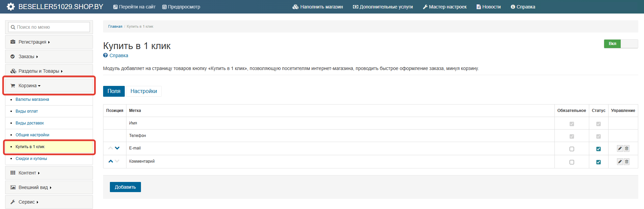The width and height of the screenshot is (644, 209).
Task: Click the wrench icon beside Сервис
Action: point(13,202)
